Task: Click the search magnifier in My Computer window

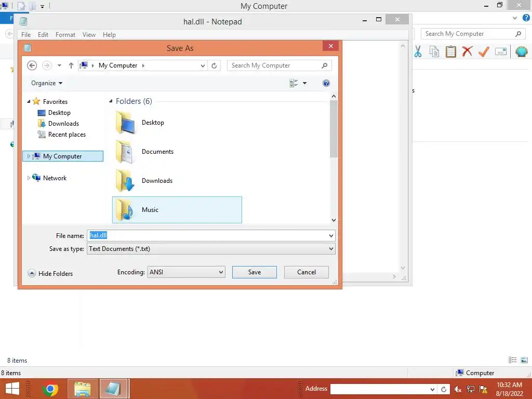Action: pos(518,34)
